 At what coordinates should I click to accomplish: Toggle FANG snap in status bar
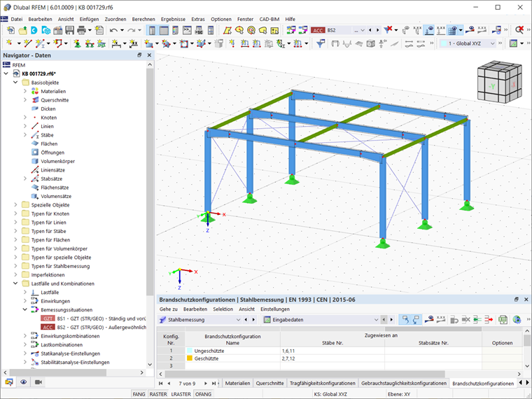click(139, 394)
